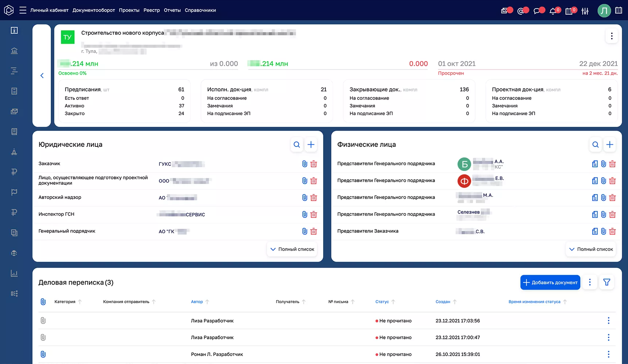Click the green user avatar Л
Viewport: 628px width, 364px height.
(604, 11)
